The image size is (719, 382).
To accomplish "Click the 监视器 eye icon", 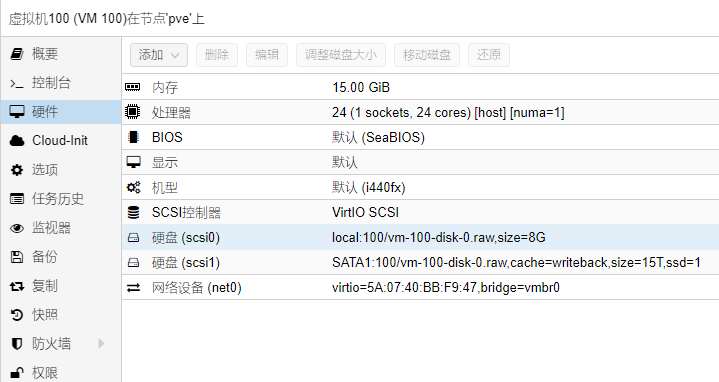I will [x=17, y=228].
